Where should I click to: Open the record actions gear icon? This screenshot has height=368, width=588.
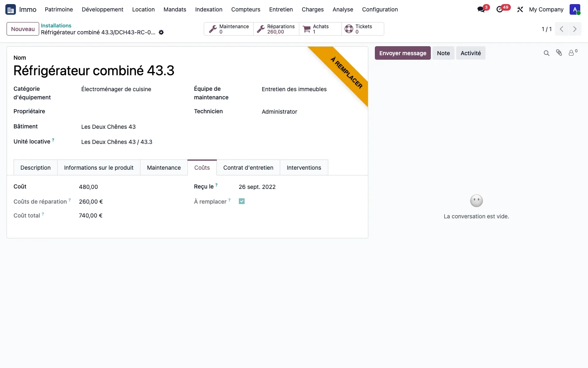coord(161,32)
